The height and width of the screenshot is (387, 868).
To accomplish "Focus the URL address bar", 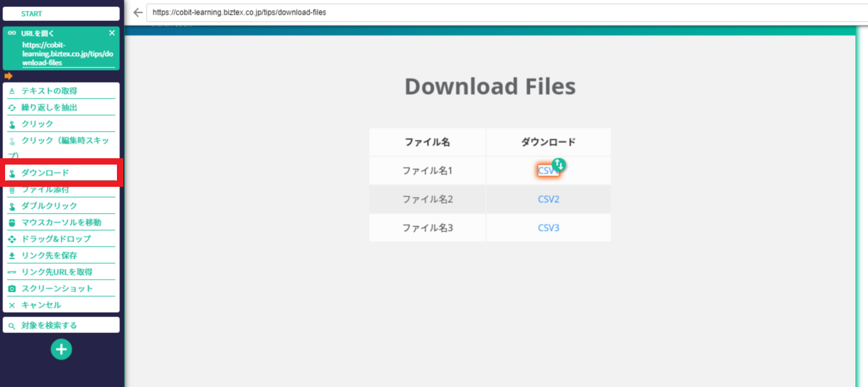I will (x=506, y=12).
